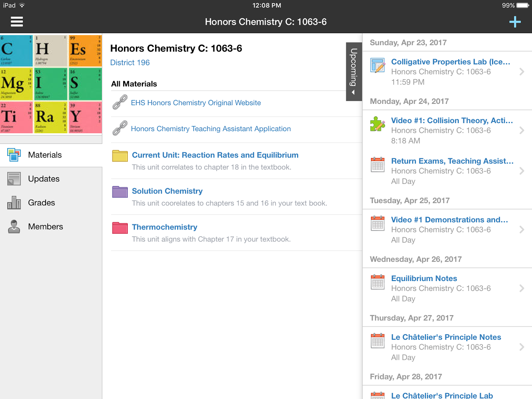Click the chain link icon for EHS website
Image resolution: width=532 pixels, height=399 pixels.
tap(120, 103)
